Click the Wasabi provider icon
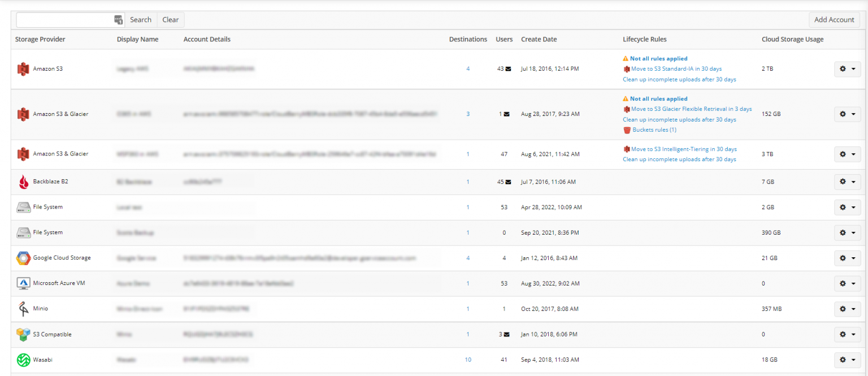868x376 pixels. coord(23,360)
